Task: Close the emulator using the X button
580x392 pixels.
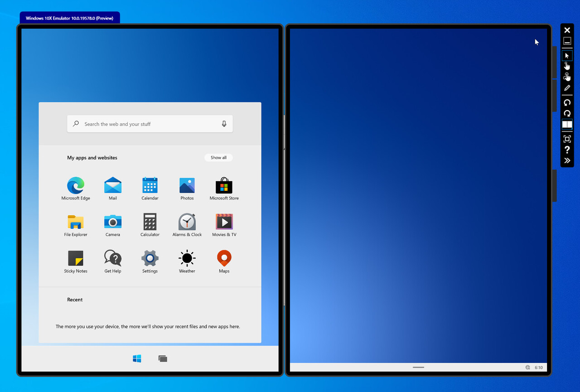Action: pos(567,30)
